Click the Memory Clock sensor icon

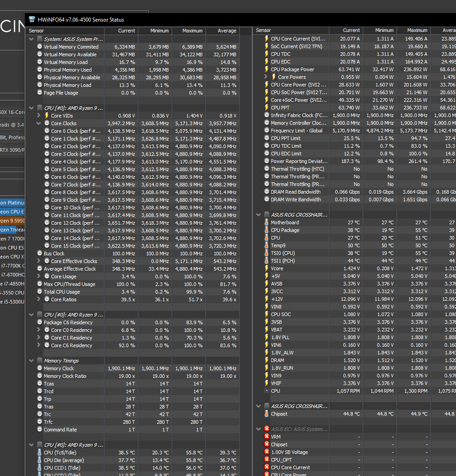pos(40,368)
